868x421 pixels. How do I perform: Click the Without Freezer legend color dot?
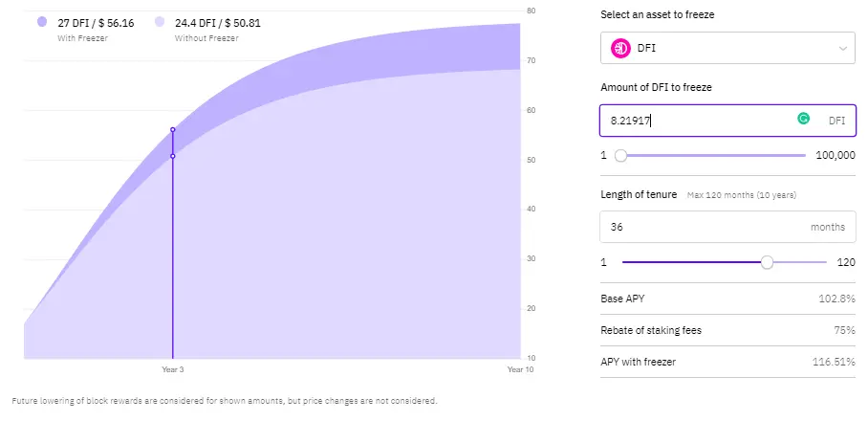point(160,22)
